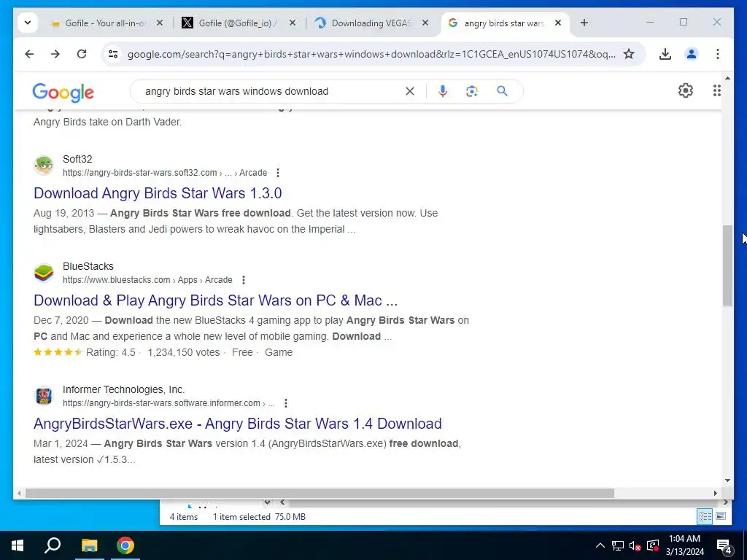Go forward to the next page
This screenshot has height=560, width=747.
[55, 54]
